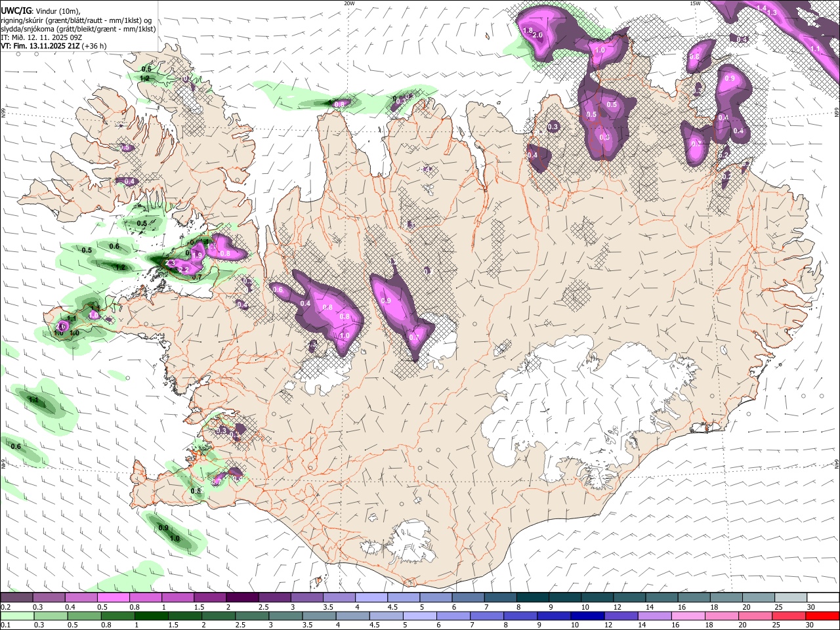Pick rain legend swatch between 2.5 and 3
Screen dimensions: 840x630
coord(252,616)
